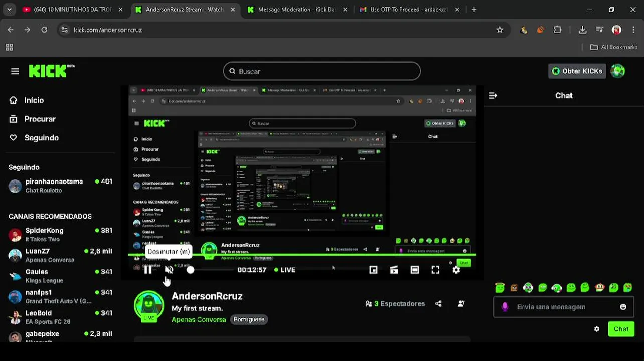
Task: Open nanfps1 channel
Action: 60,296
